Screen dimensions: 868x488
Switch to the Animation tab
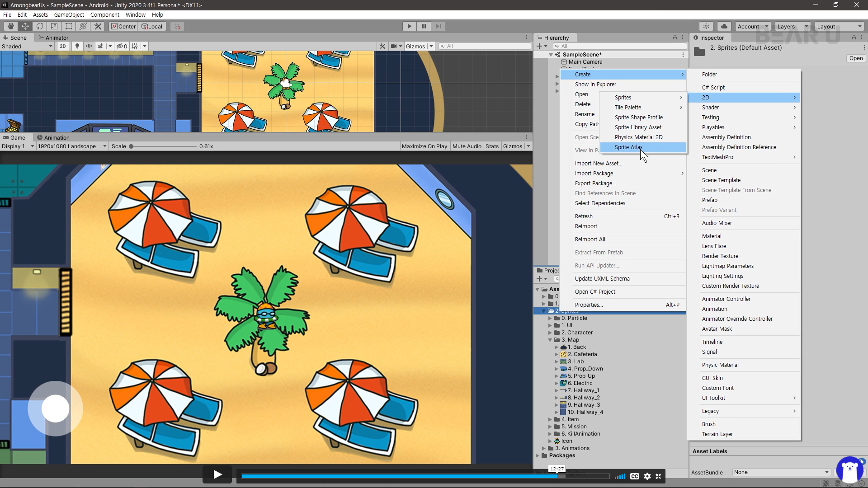point(53,137)
